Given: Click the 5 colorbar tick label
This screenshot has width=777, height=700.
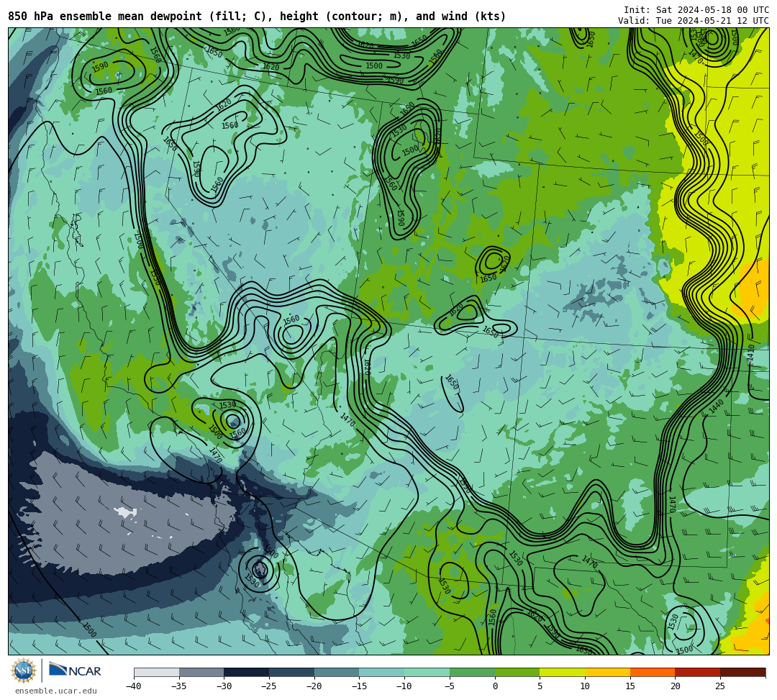Looking at the screenshot, I should (540, 686).
